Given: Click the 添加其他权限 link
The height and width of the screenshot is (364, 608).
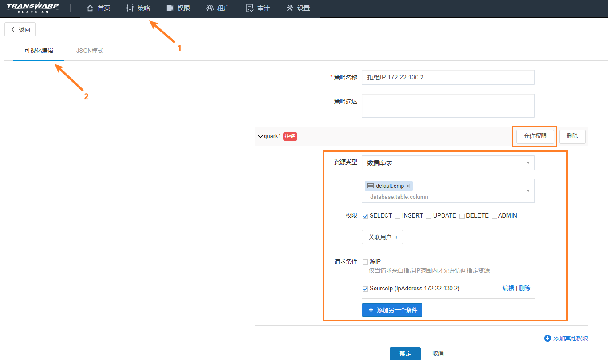Looking at the screenshot, I should coord(566,338).
